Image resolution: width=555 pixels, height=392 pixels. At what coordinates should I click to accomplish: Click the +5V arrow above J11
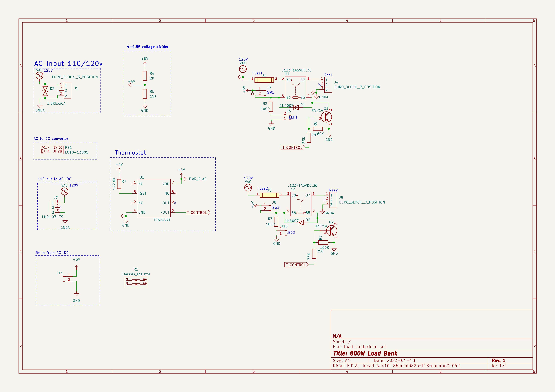(76, 267)
